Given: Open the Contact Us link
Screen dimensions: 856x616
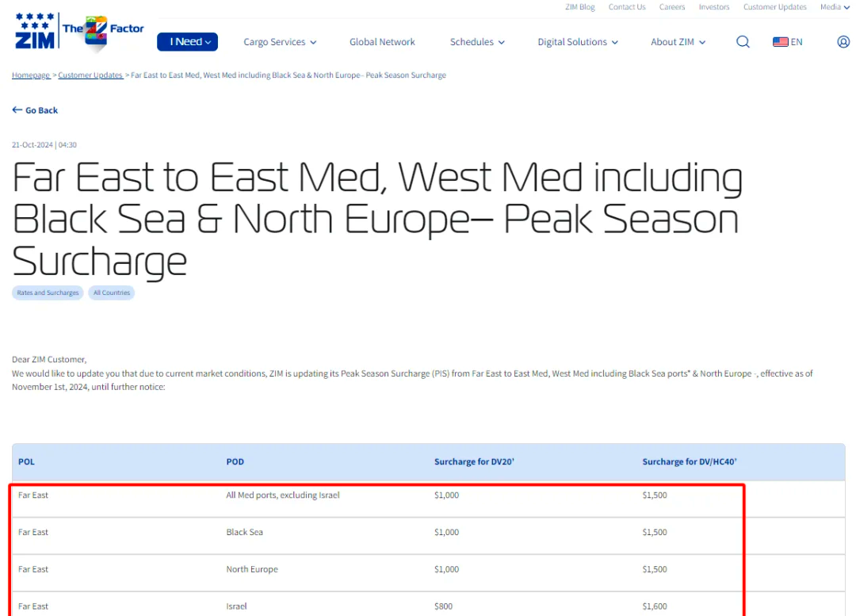Looking at the screenshot, I should 627,7.
